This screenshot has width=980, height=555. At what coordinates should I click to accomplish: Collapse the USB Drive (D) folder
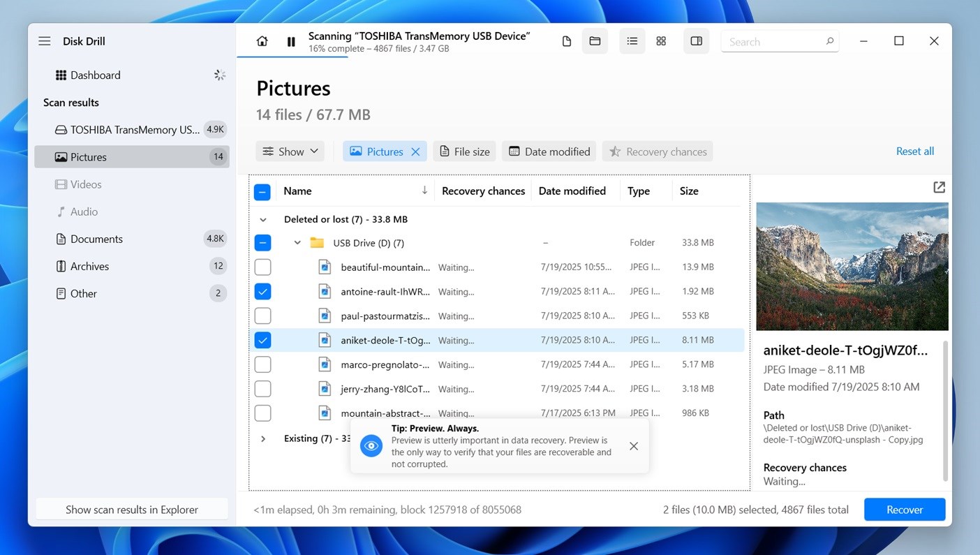[x=297, y=243]
